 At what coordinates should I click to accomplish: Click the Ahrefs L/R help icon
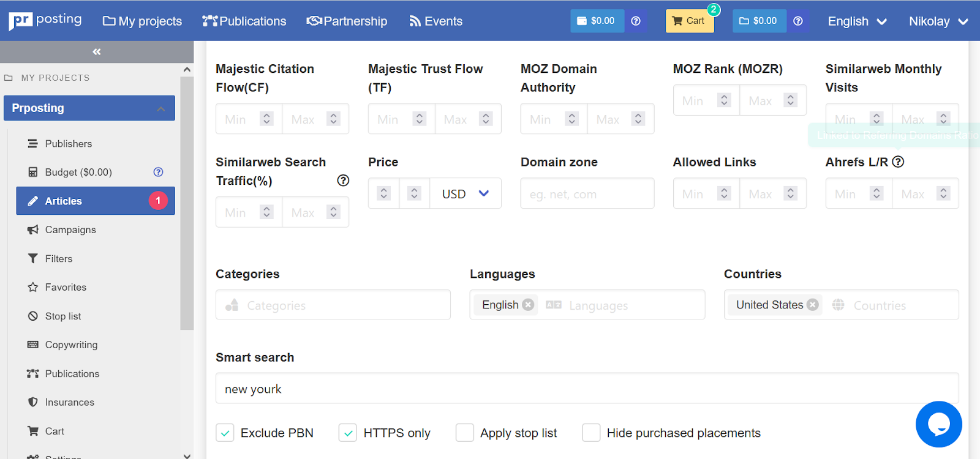click(x=898, y=162)
